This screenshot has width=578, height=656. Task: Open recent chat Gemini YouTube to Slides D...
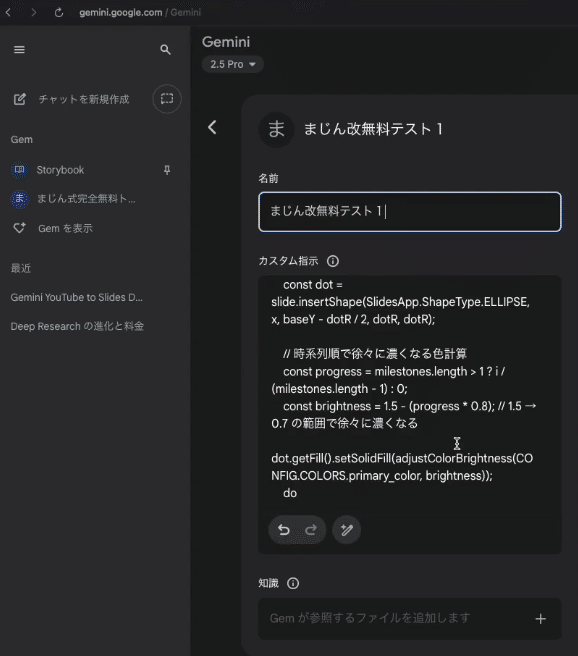click(x=77, y=297)
